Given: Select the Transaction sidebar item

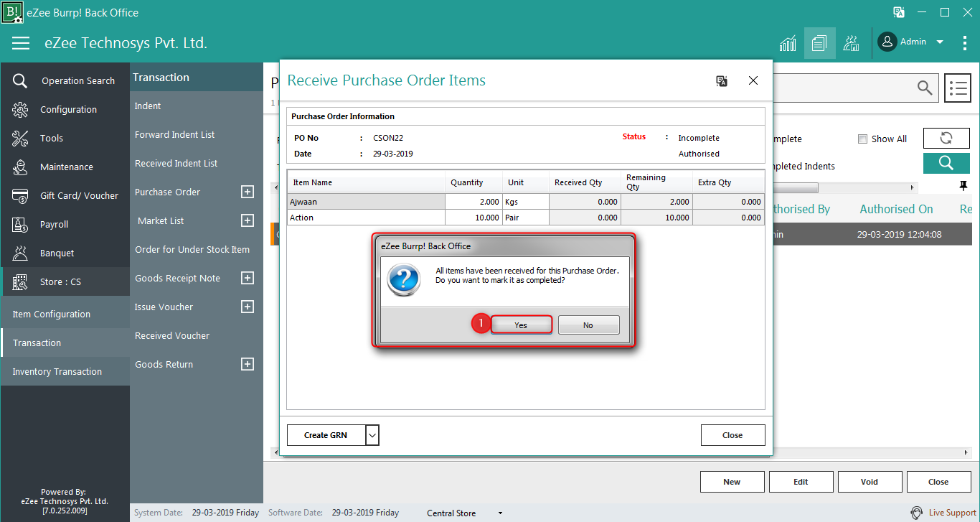Looking at the screenshot, I should (65, 342).
